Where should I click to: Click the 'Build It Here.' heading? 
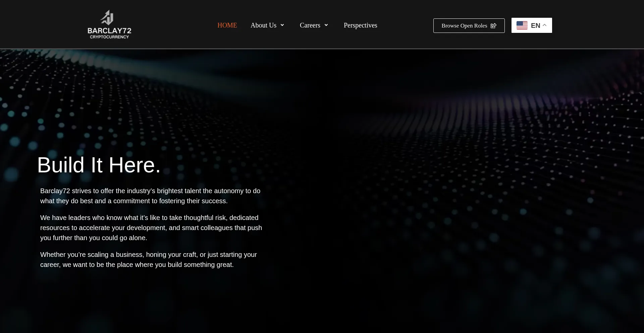(99, 165)
